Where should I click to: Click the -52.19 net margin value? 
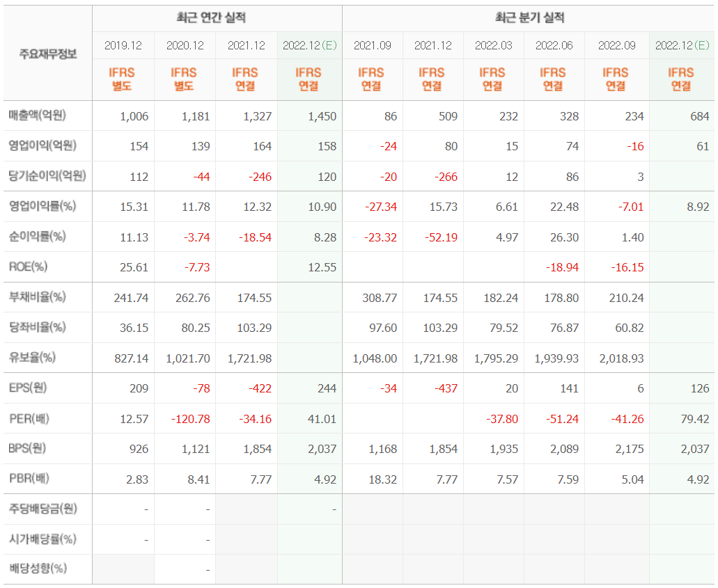pyautogui.click(x=441, y=237)
